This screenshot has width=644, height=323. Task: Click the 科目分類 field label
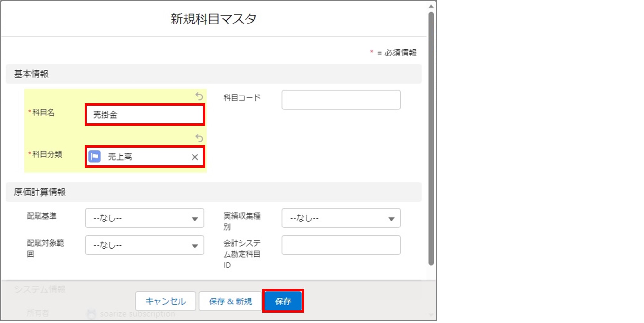tap(47, 154)
